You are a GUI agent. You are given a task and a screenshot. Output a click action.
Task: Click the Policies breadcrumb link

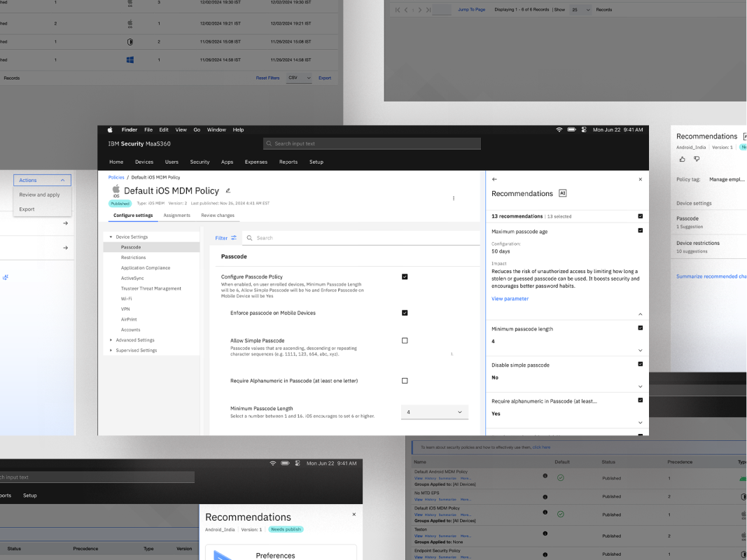116,178
